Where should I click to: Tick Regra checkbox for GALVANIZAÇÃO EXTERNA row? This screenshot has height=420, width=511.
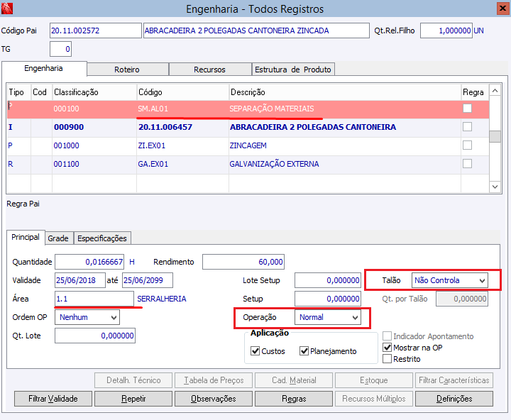467,164
